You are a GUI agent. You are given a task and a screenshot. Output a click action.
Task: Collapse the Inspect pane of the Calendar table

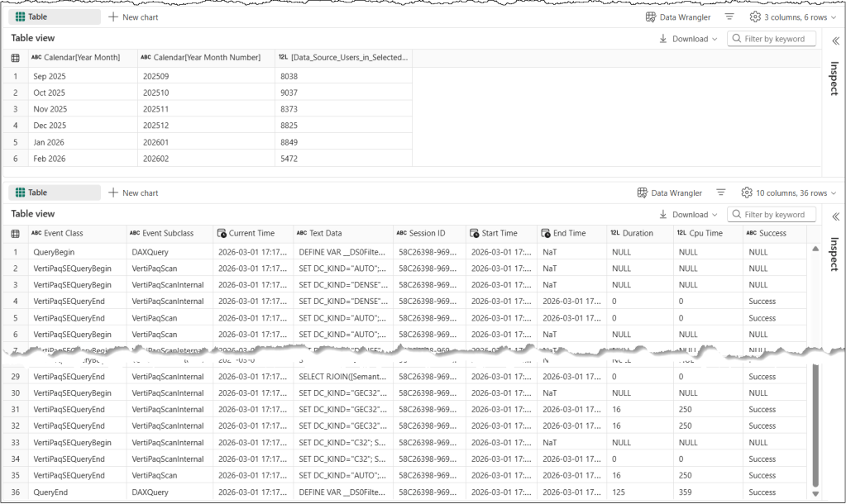click(x=834, y=40)
